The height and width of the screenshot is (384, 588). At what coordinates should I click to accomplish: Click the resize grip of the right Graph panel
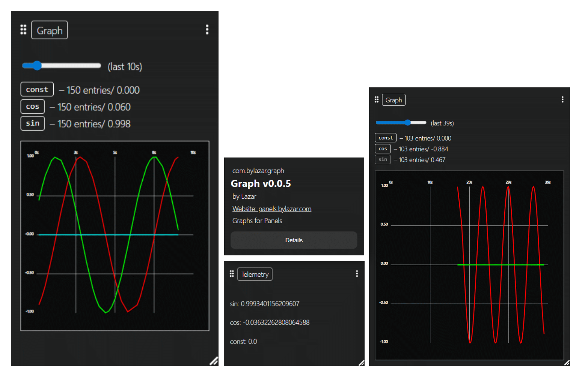567,363
